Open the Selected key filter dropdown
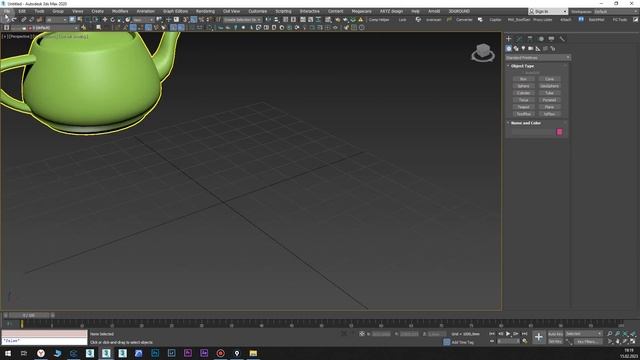 click(584, 334)
